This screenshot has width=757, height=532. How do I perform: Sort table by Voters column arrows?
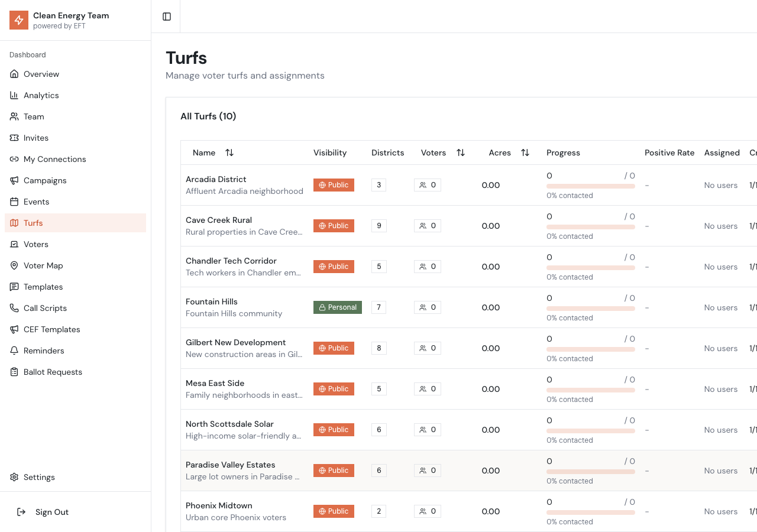tap(461, 153)
